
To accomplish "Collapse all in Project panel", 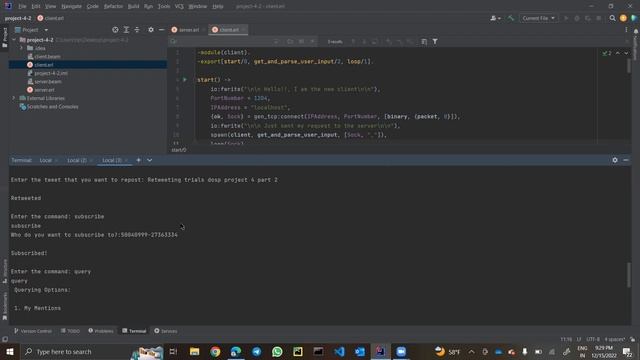I will pos(137,30).
